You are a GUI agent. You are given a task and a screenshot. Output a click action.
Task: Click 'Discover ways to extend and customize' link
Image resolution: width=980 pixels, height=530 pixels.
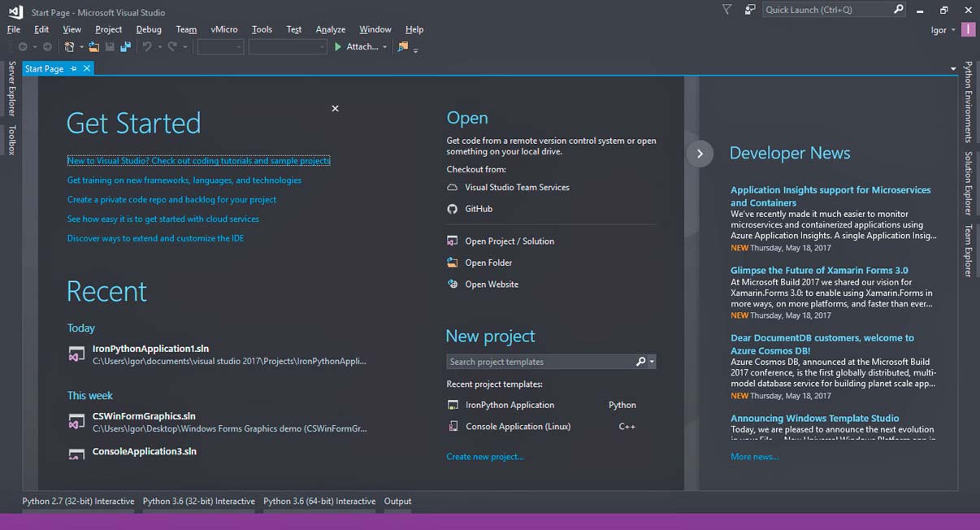coord(156,238)
